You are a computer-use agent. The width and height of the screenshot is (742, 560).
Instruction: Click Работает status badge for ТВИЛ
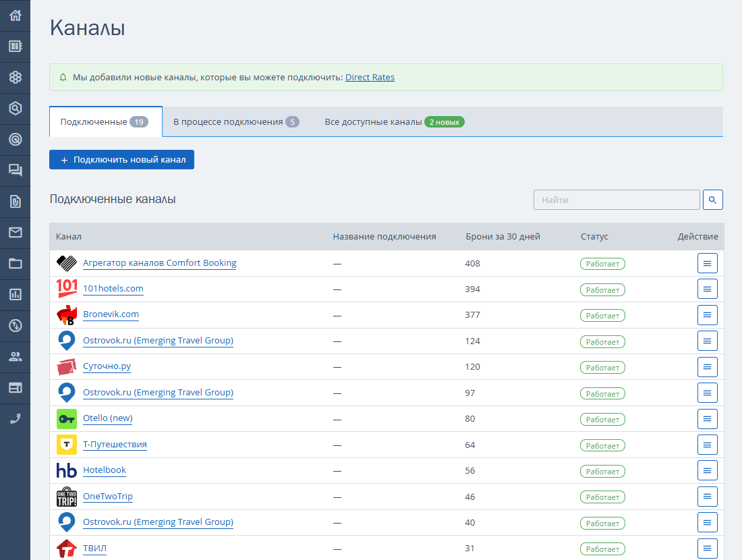[x=602, y=549]
